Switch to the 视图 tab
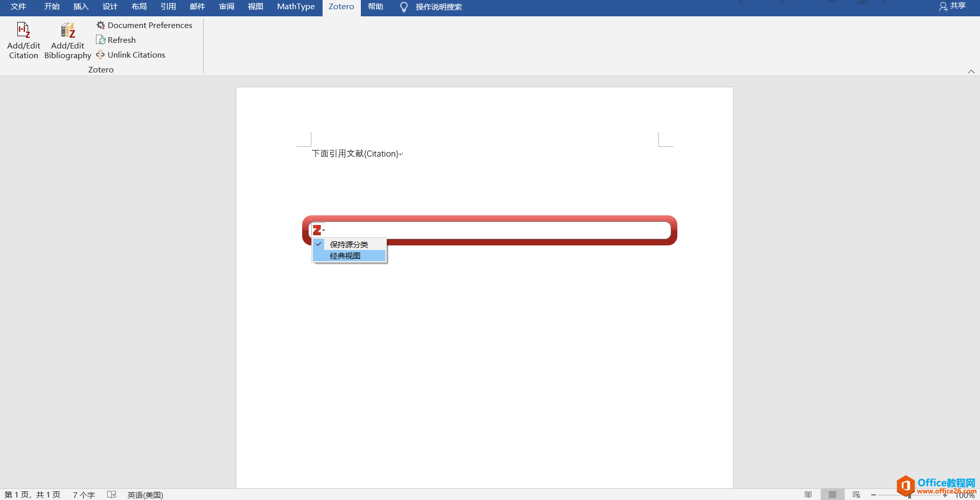This screenshot has height=500, width=980. [x=255, y=7]
